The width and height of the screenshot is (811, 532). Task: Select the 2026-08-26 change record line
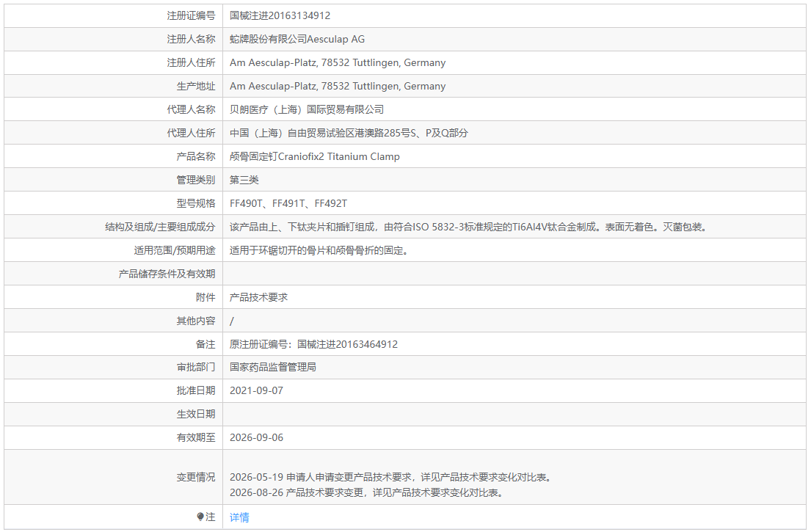(x=368, y=492)
